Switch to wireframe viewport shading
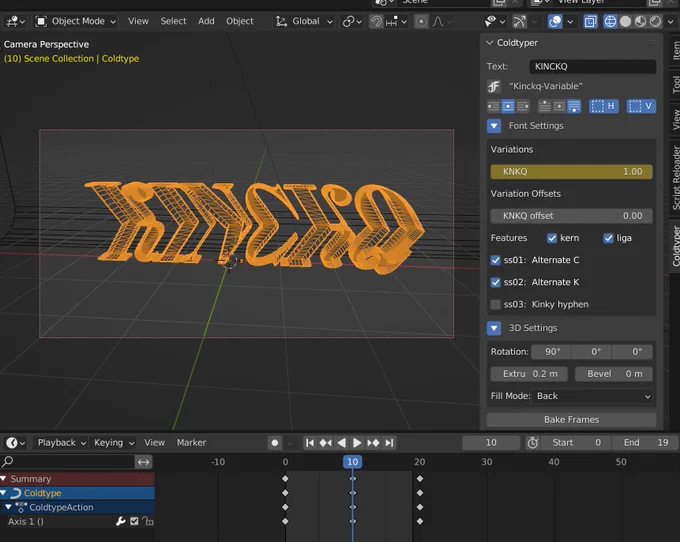Viewport: 680px width, 542px height. coord(610,21)
